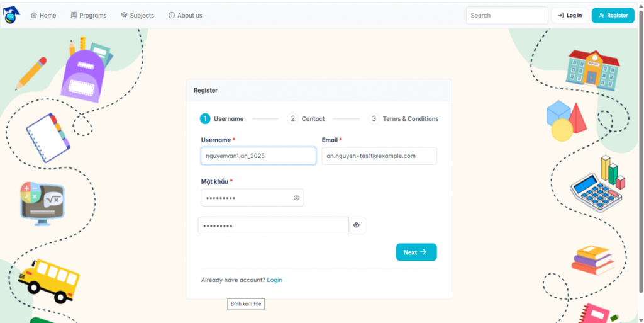Click the Subjects cube icon in navbar

tap(124, 15)
